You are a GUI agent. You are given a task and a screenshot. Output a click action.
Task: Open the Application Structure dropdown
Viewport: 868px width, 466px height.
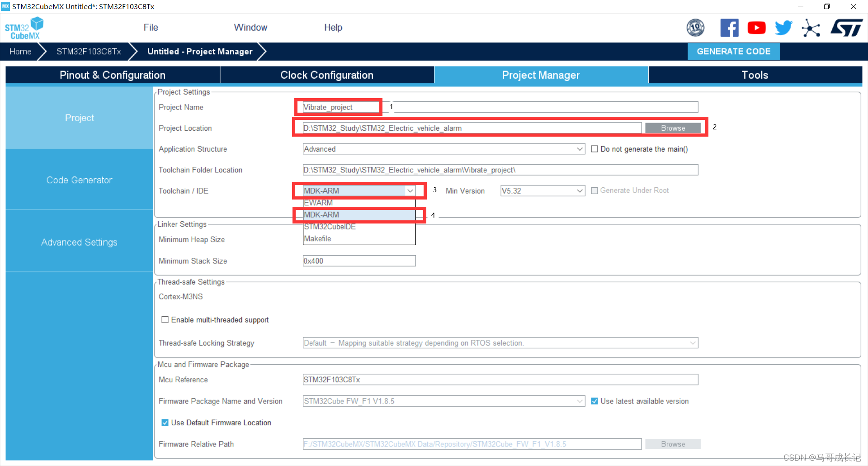pos(444,149)
